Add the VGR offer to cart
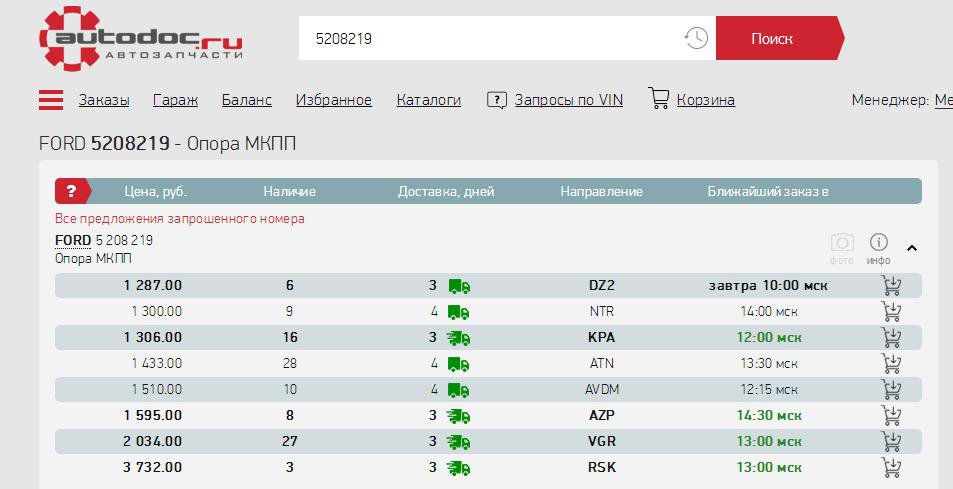Image resolution: width=953 pixels, height=489 pixels. click(x=891, y=441)
